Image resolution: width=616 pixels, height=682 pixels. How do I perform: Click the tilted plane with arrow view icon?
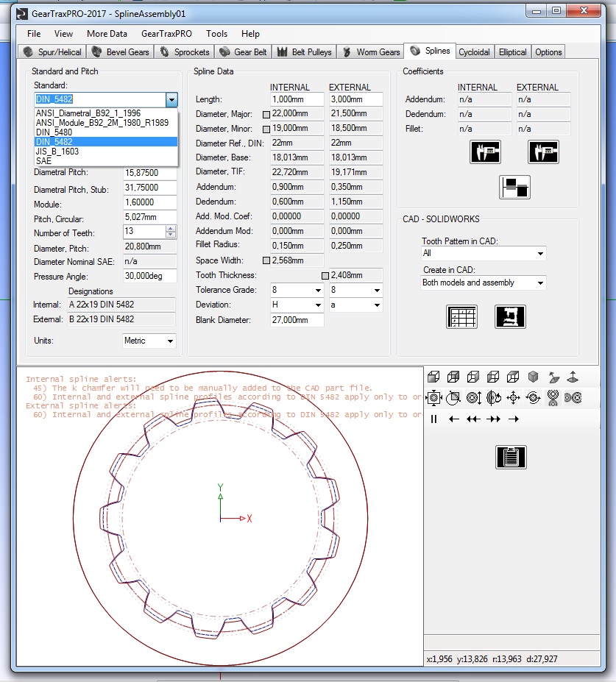pyautogui.click(x=553, y=377)
